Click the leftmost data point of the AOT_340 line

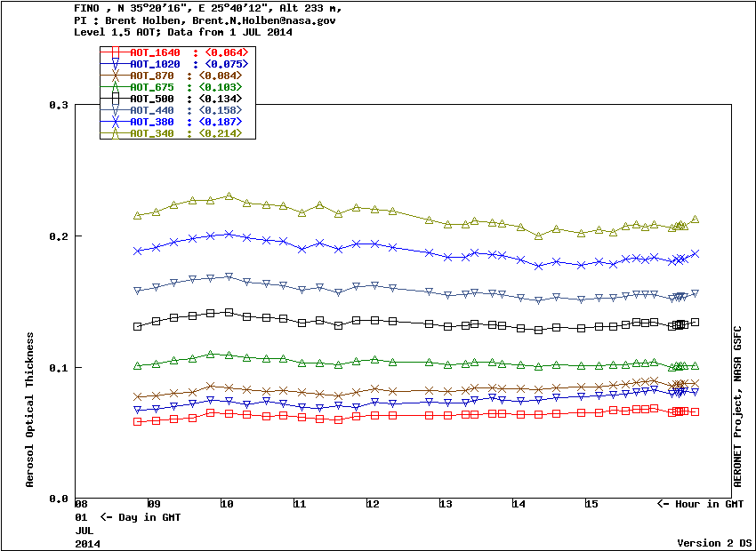[x=138, y=215]
